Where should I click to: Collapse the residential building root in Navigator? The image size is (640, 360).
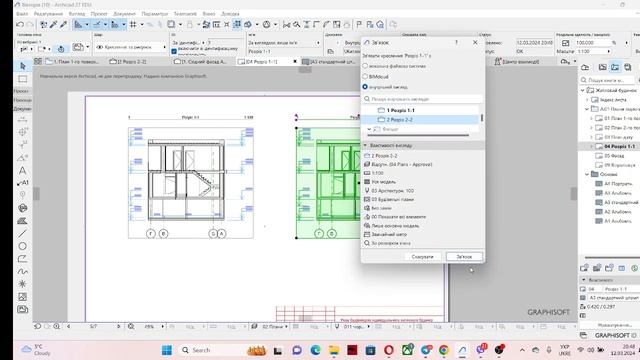point(583,90)
